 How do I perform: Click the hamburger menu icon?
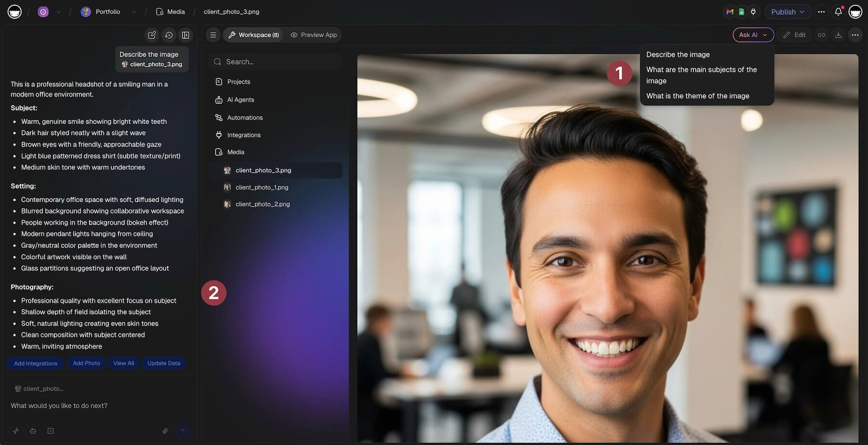[x=213, y=35]
